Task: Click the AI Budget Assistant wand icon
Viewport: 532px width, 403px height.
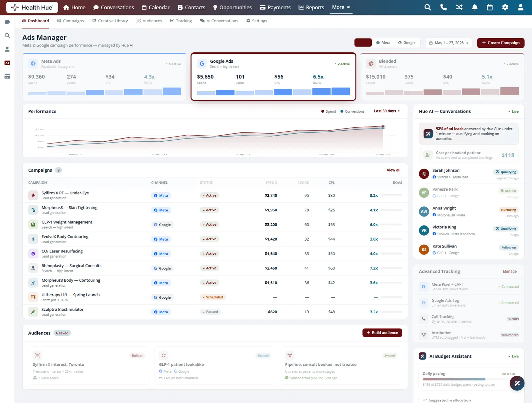Action: [423, 356]
